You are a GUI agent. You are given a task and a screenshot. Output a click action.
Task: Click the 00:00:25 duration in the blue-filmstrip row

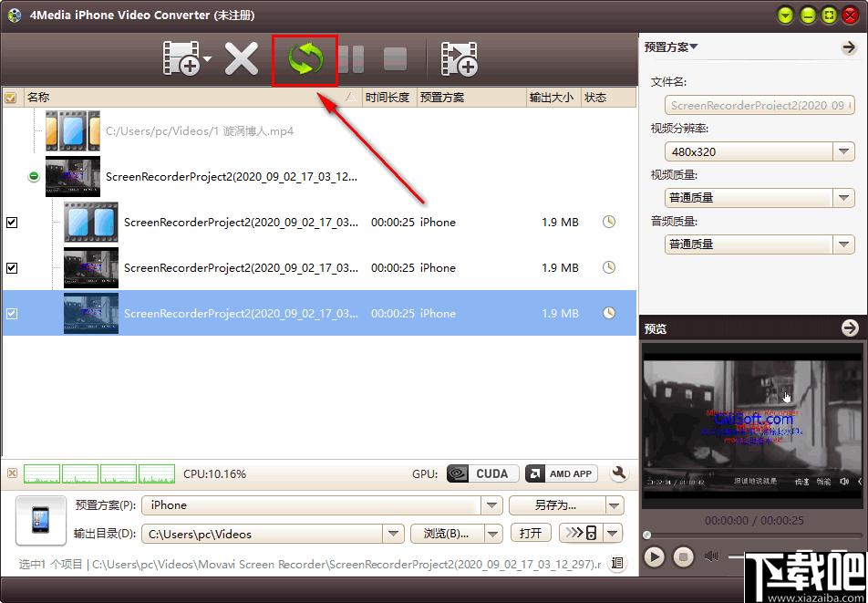click(392, 222)
